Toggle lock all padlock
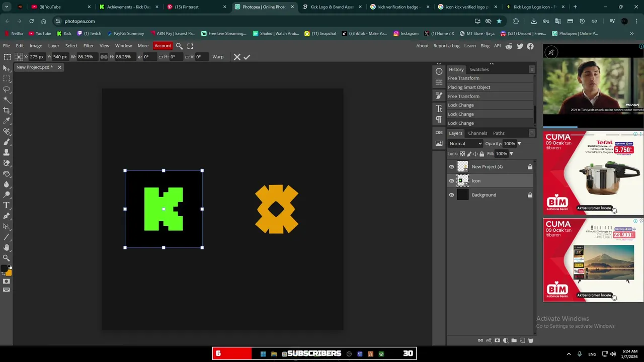The width and height of the screenshot is (644, 362). (481, 154)
